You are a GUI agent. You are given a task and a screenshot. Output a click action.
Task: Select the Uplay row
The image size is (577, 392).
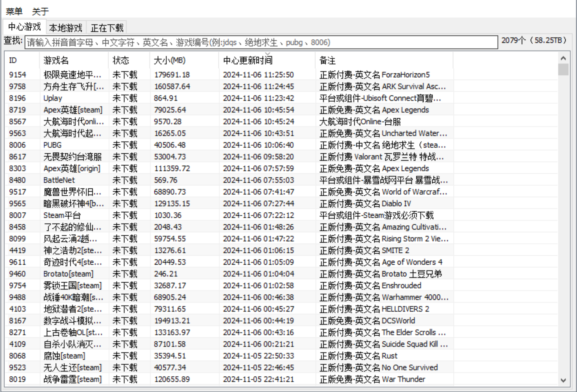point(281,98)
